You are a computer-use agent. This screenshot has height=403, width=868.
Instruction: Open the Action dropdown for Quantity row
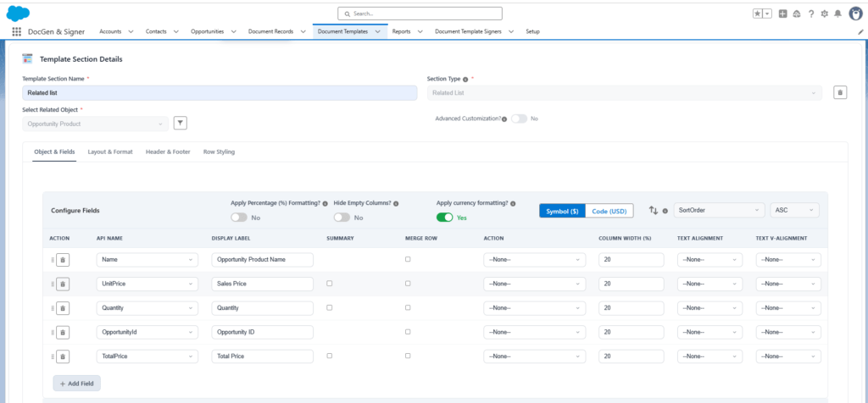coord(534,308)
